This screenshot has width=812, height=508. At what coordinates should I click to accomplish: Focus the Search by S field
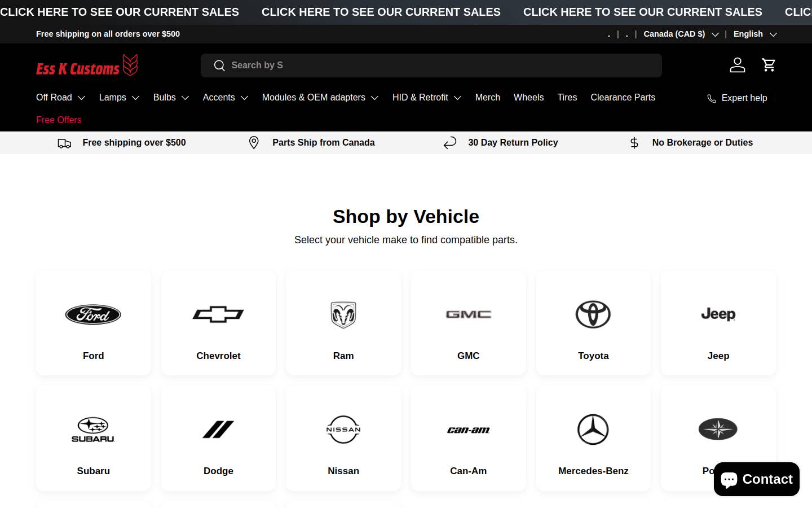point(431,65)
